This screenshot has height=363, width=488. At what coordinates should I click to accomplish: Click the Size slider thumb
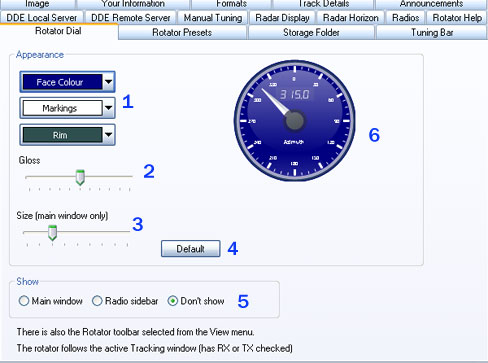tap(52, 233)
